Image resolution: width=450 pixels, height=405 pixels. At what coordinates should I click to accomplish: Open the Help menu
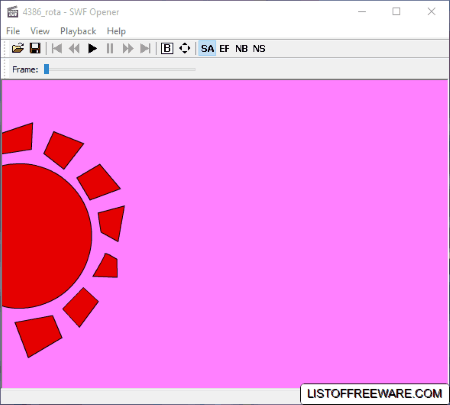[116, 31]
